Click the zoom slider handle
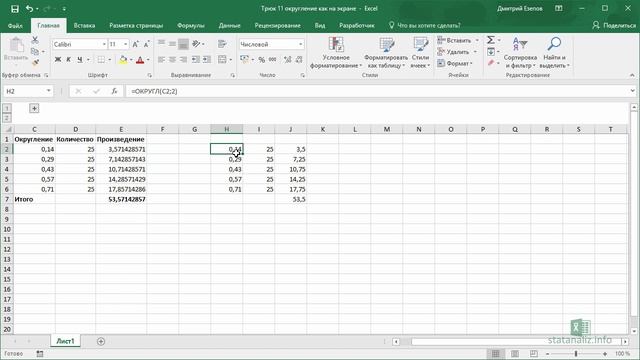 click(x=576, y=353)
